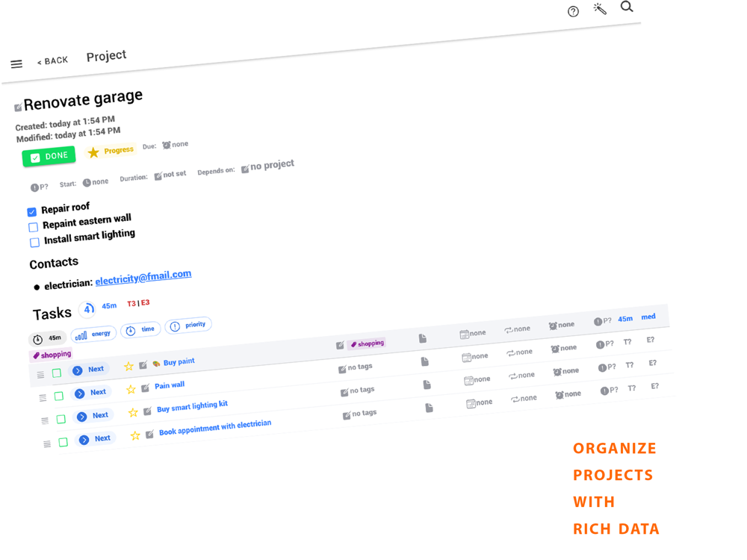
Task: Mark Buy paint task complete
Action: [57, 373]
